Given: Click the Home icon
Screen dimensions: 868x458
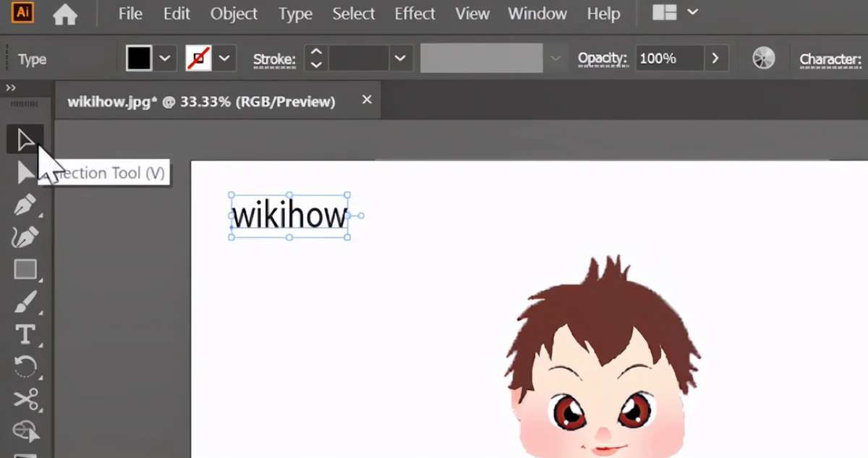Looking at the screenshot, I should click(x=65, y=14).
